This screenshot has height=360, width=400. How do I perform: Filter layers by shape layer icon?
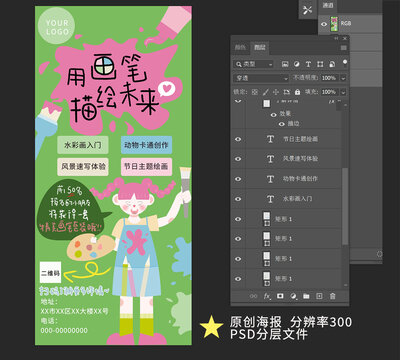tap(320, 64)
